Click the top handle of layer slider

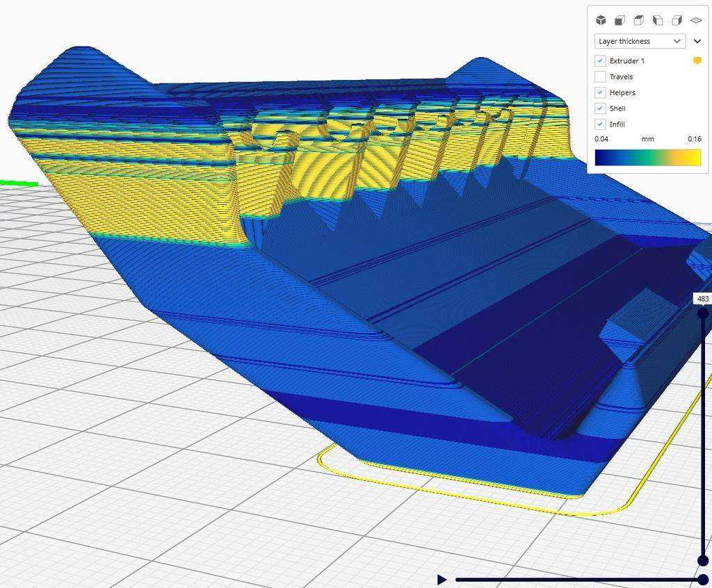[x=703, y=313]
